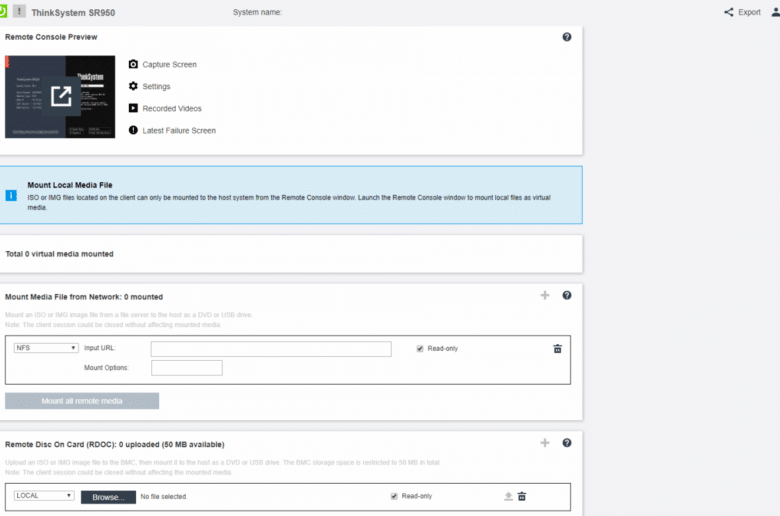Open Latest Failure Screen
Screen dimensions: 780x516
179,130
